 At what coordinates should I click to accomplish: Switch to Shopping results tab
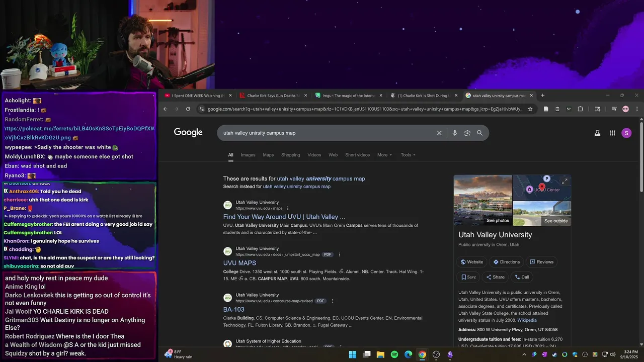pos(290,155)
